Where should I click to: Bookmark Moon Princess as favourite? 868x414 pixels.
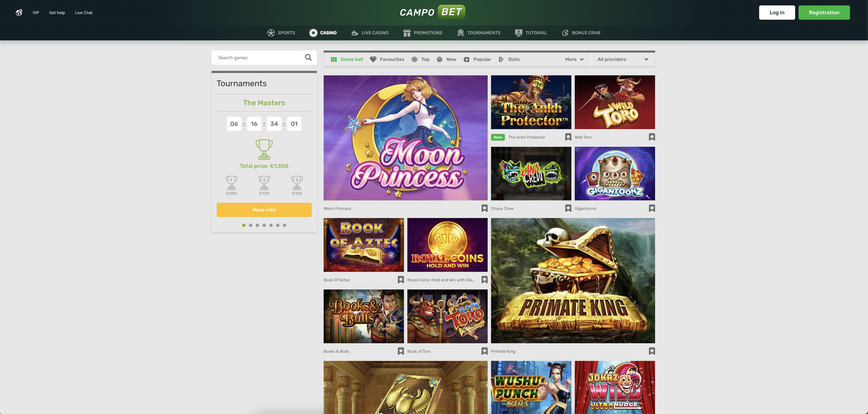pyautogui.click(x=484, y=208)
